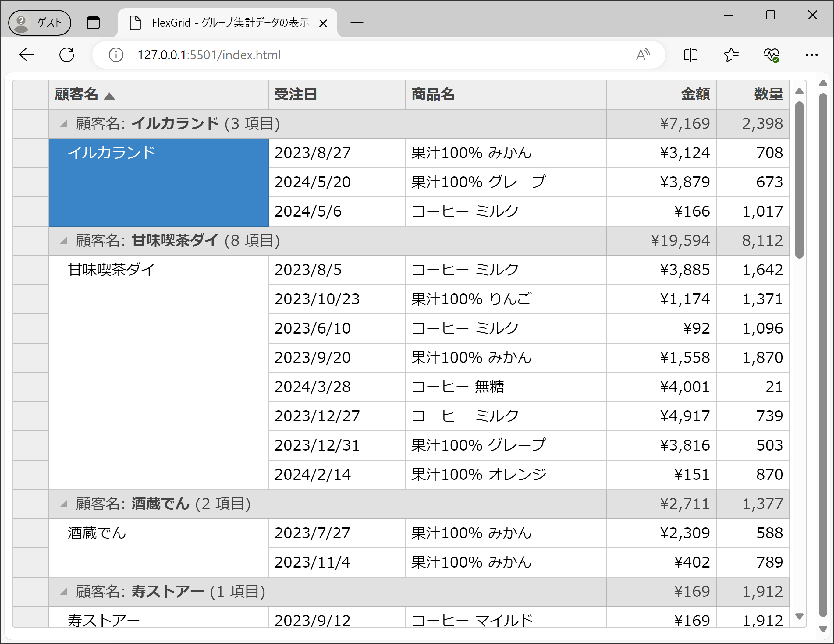Click date cell 2024/5/6
Screen dimensions: 834x644
(x=336, y=211)
